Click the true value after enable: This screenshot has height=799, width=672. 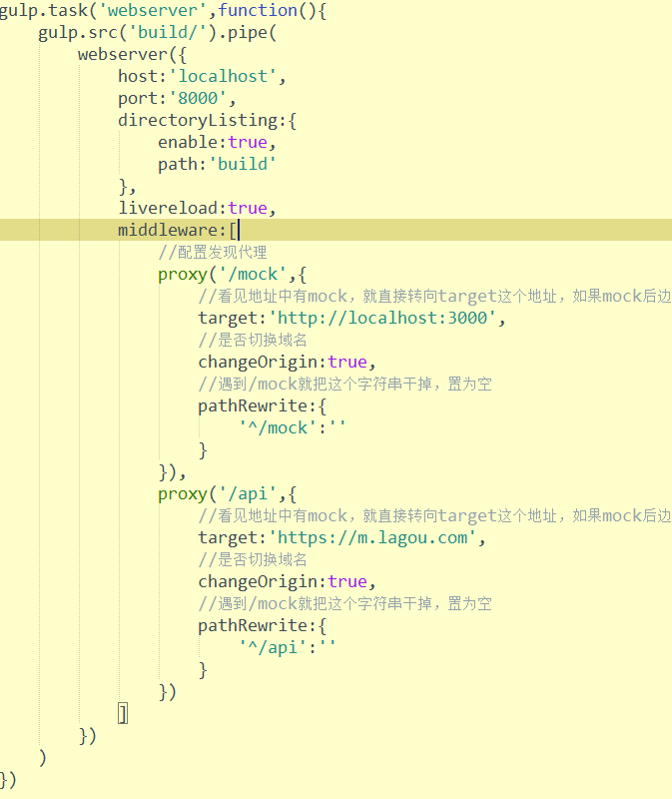[x=248, y=142]
